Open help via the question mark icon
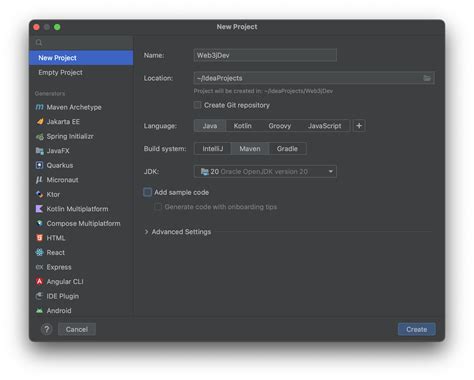 47,329
